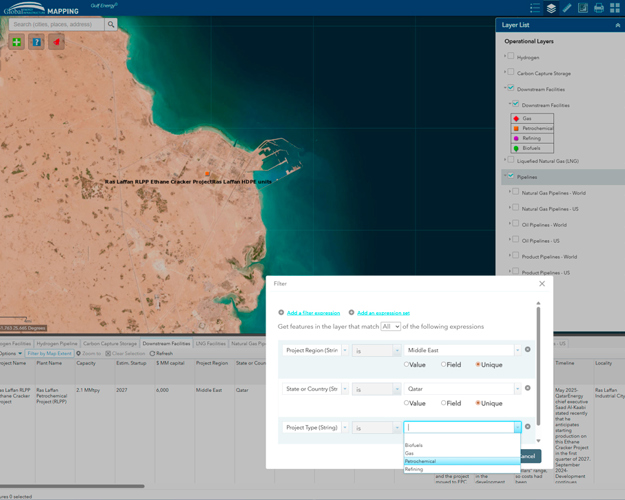Screen dimensions: 625x500
Task: Click the Ras Laffan Petrochemical Project plant name cell
Action: coord(52,396)
